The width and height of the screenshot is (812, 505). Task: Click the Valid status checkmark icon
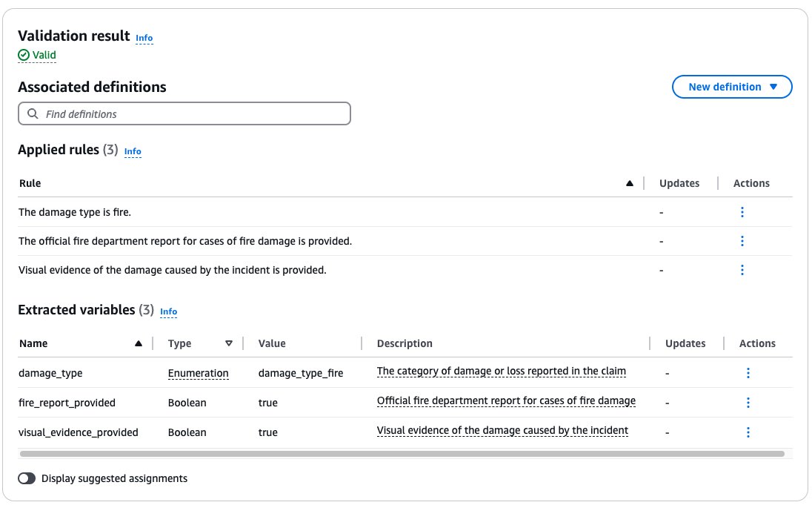tap(24, 54)
